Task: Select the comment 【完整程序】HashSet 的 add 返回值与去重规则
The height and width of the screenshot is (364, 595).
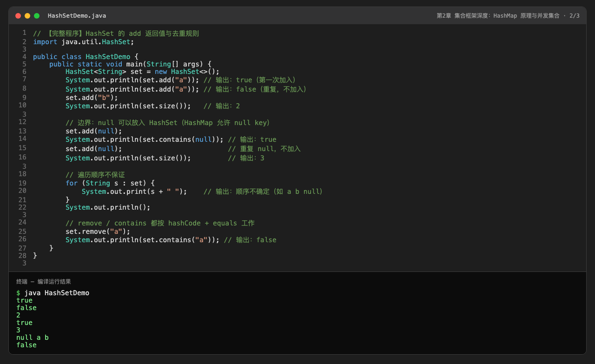Action: [x=116, y=33]
